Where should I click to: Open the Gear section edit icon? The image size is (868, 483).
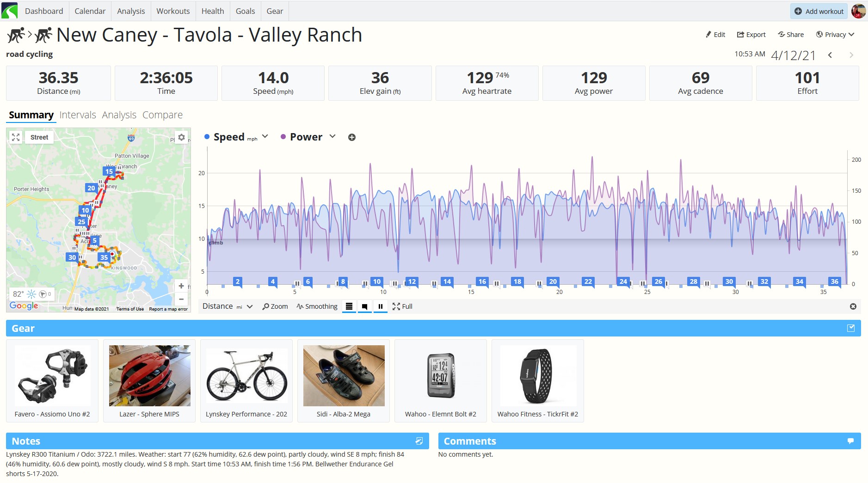click(x=851, y=328)
